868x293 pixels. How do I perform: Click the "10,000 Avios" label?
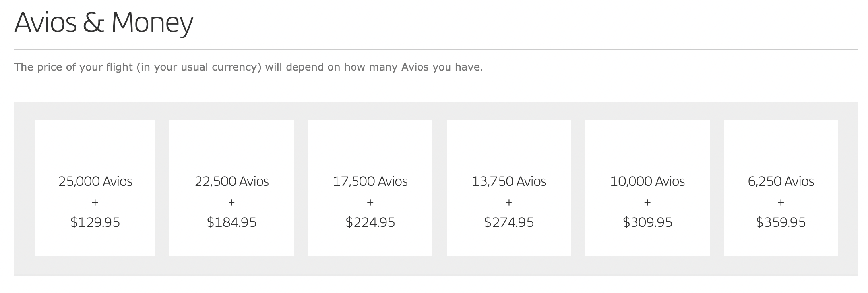[647, 181]
